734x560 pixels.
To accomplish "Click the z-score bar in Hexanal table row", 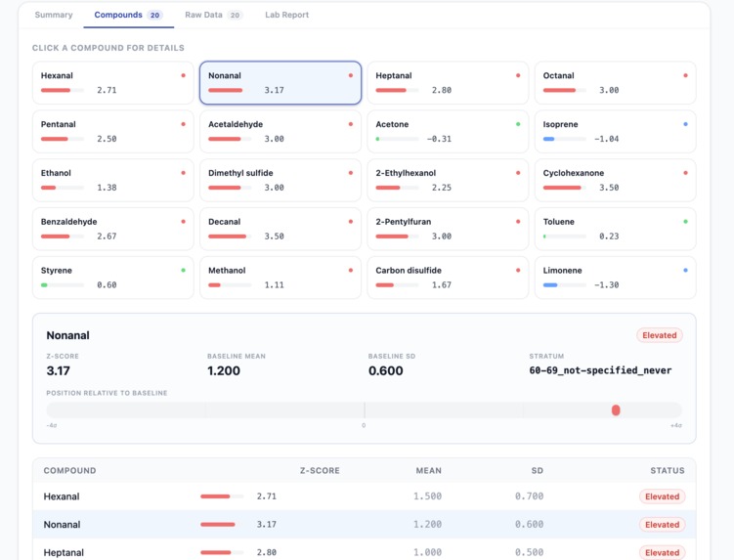I will click(x=222, y=496).
